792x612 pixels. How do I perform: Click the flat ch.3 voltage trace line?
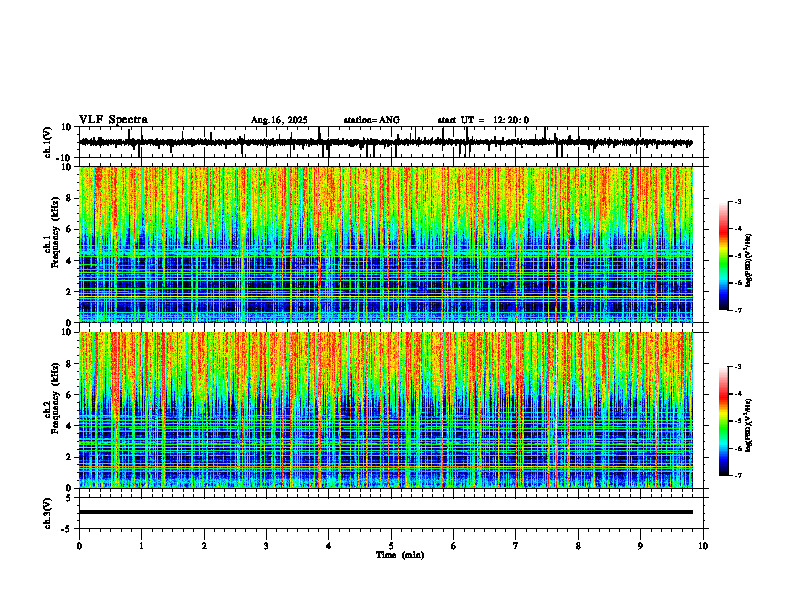(x=386, y=512)
